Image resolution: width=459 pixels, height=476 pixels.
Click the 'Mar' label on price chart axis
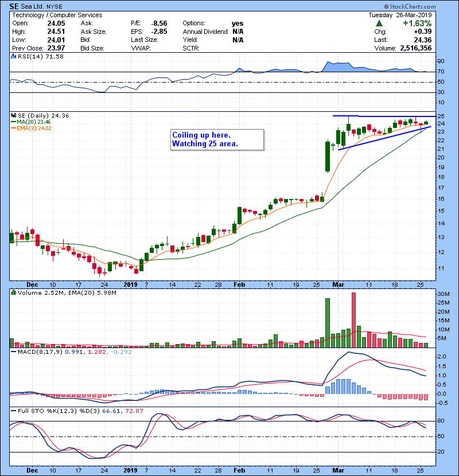coord(338,285)
